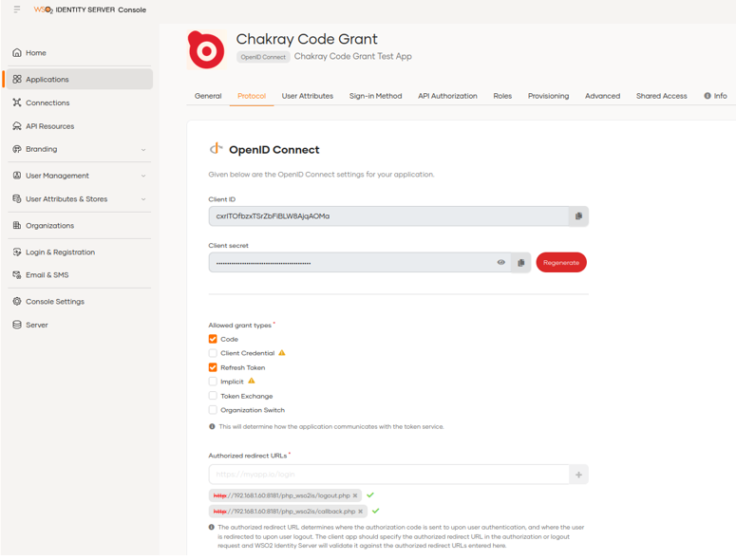736x560 pixels.
Task: Click the Client ID text field
Action: pyautogui.click(x=389, y=216)
